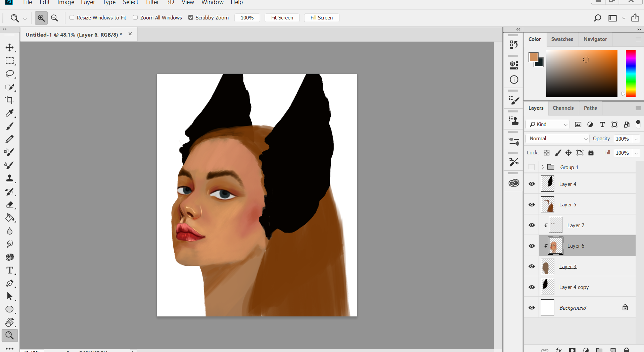Image resolution: width=644 pixels, height=352 pixels.
Task: Hide Layer 5 using its eye icon
Action: [532, 205]
